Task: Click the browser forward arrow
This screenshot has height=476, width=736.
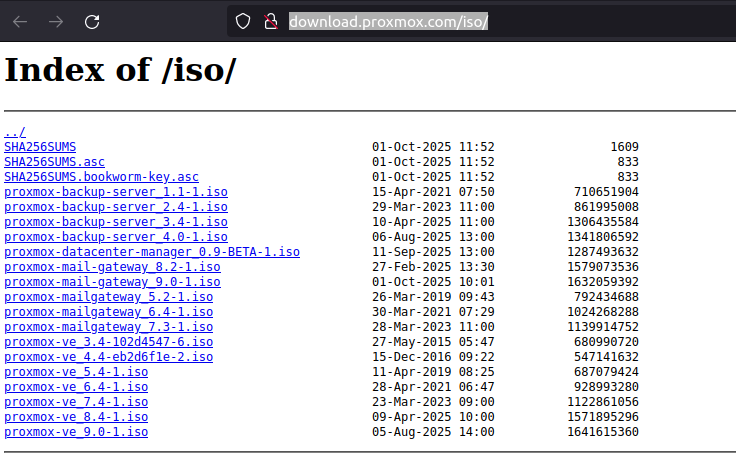Action: (56, 21)
